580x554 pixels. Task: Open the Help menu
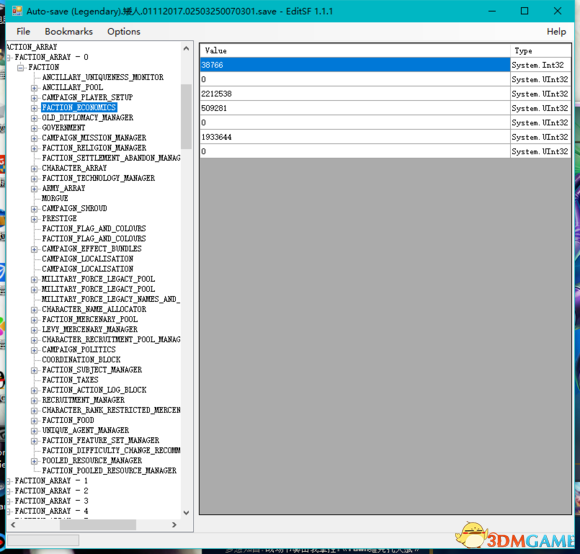point(556,31)
